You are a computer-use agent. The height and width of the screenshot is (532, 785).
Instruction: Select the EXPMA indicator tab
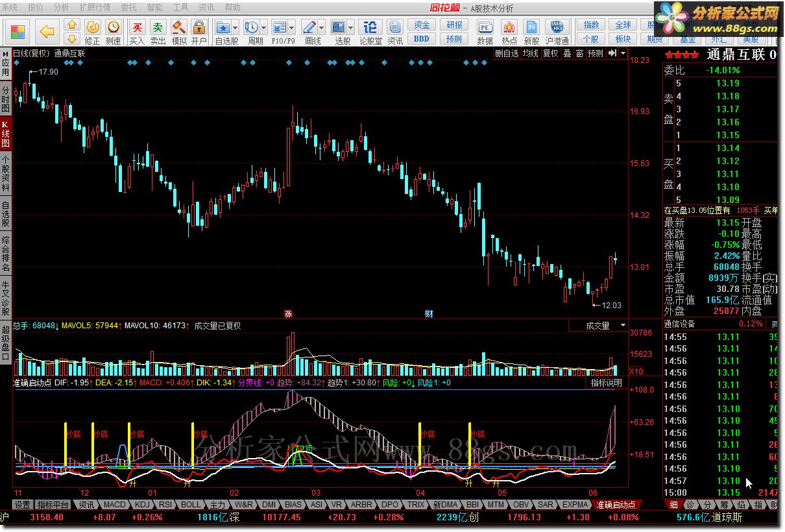click(575, 504)
